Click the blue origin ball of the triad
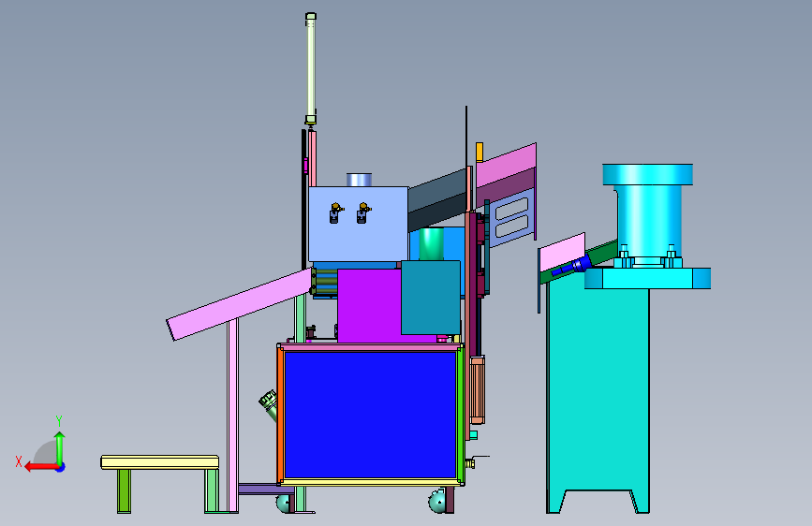The image size is (812, 526). (x=61, y=467)
